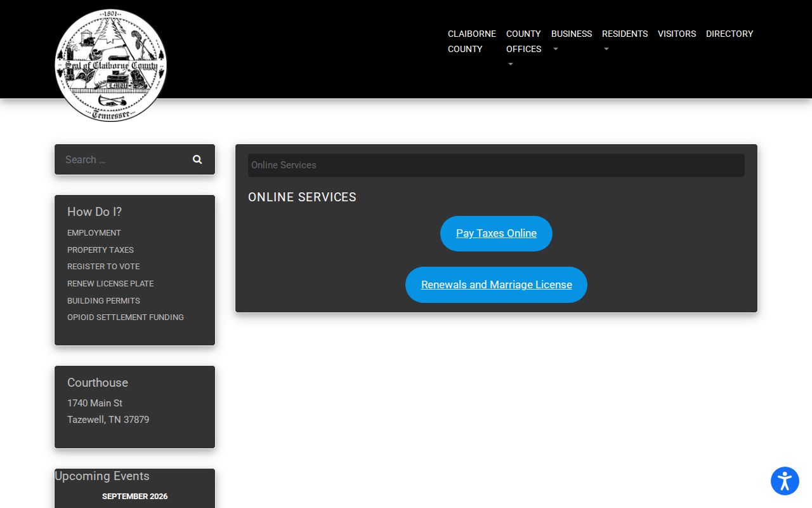Click the Claiborne County seal logo
The height and width of the screenshot is (508, 812).
pos(110,65)
